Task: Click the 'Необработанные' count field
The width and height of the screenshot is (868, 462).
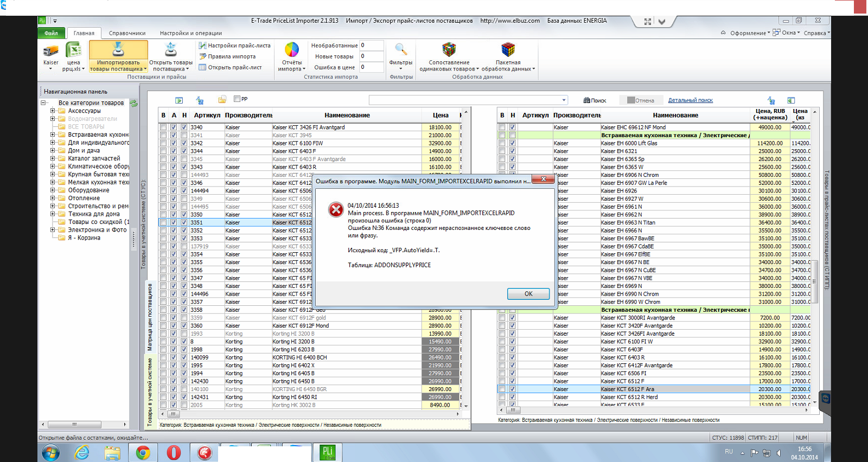Action: pyautogui.click(x=372, y=46)
